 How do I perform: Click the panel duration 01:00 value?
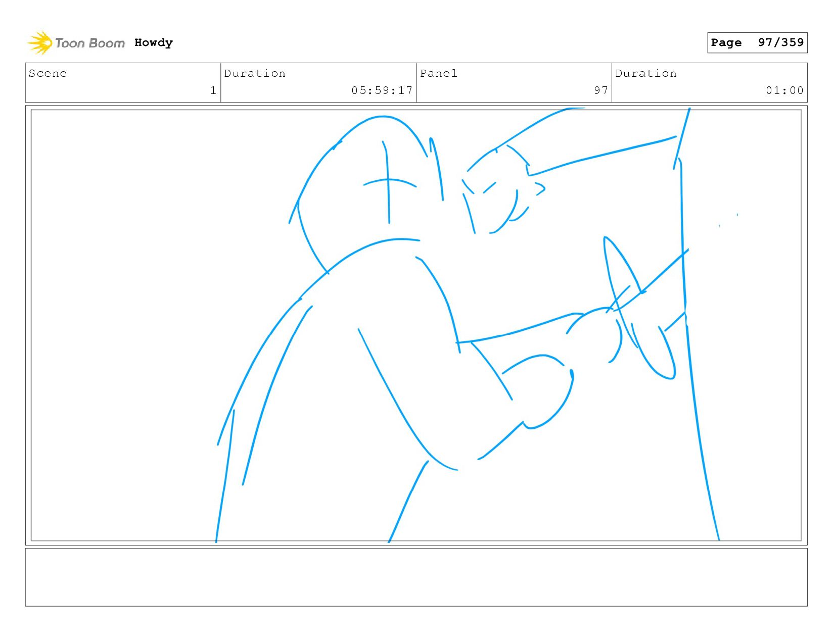click(x=784, y=90)
